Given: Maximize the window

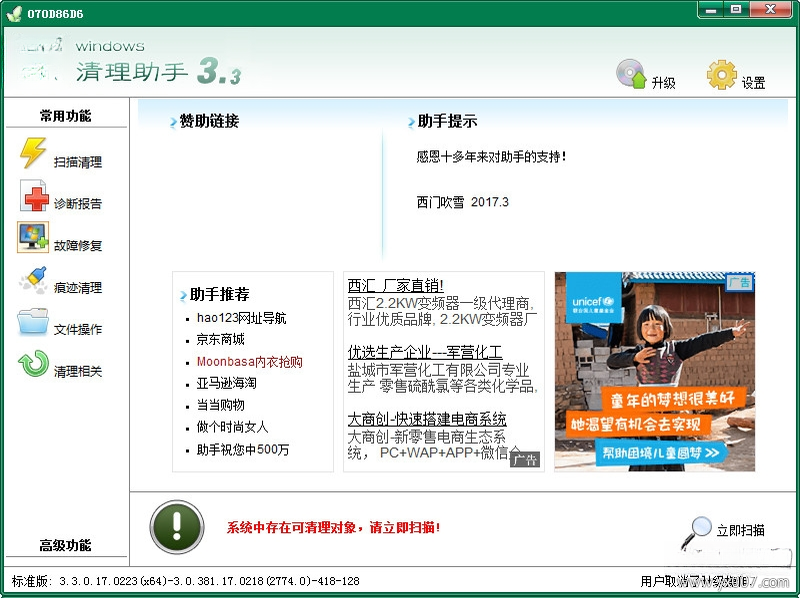Looking at the screenshot, I should pyautogui.click(x=736, y=10).
